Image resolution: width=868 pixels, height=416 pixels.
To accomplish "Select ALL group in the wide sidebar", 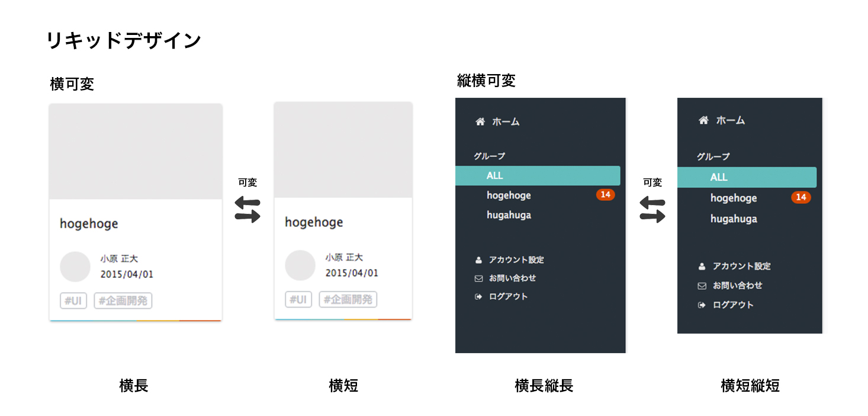I will (x=538, y=176).
